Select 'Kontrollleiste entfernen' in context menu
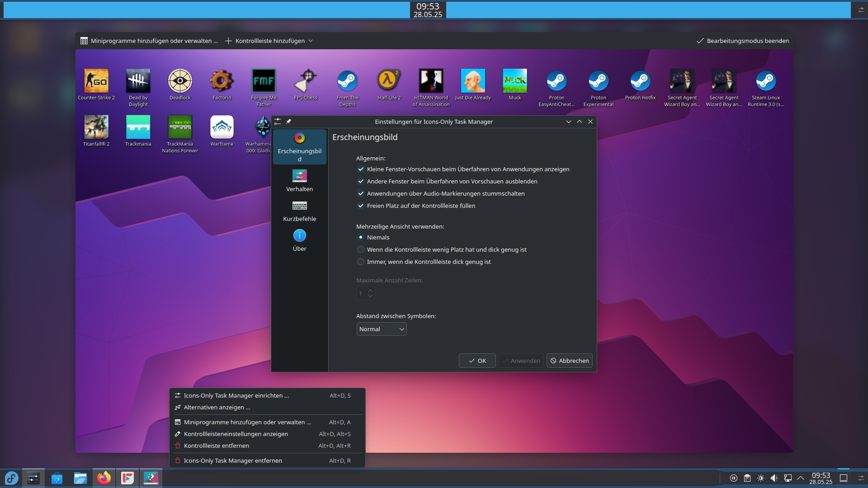This screenshot has width=868, height=488. point(267,446)
